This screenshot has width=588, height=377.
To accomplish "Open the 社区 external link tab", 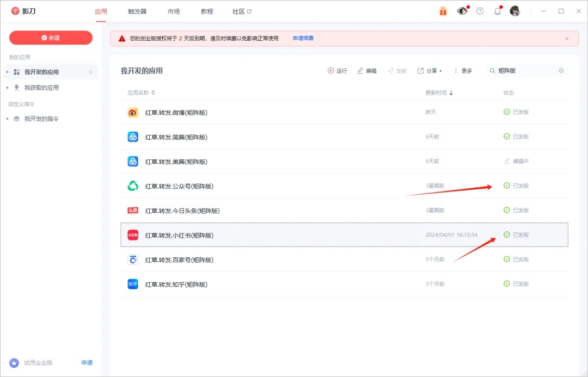I will (x=242, y=11).
